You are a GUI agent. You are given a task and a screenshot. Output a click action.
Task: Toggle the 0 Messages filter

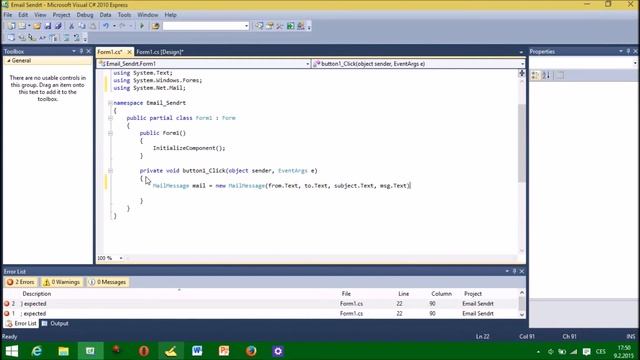107,282
